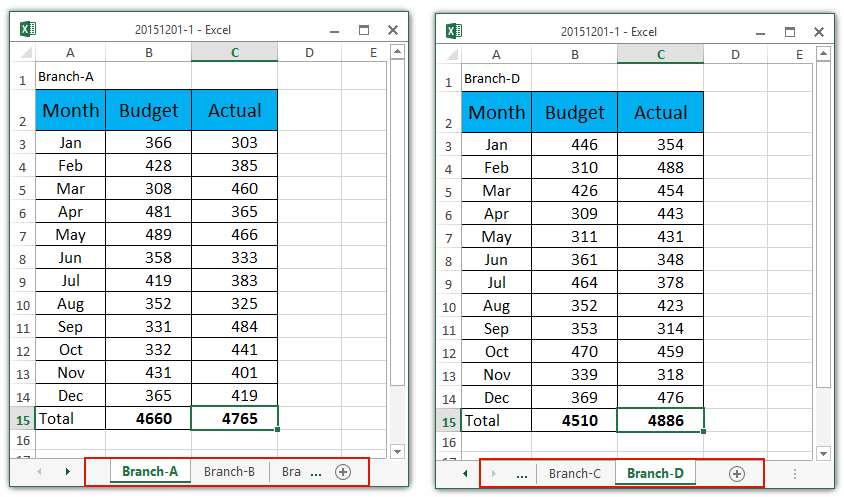This screenshot has height=497, width=844.
Task: Show more sheets via ellipsis after Branch-B
Action: click(316, 472)
